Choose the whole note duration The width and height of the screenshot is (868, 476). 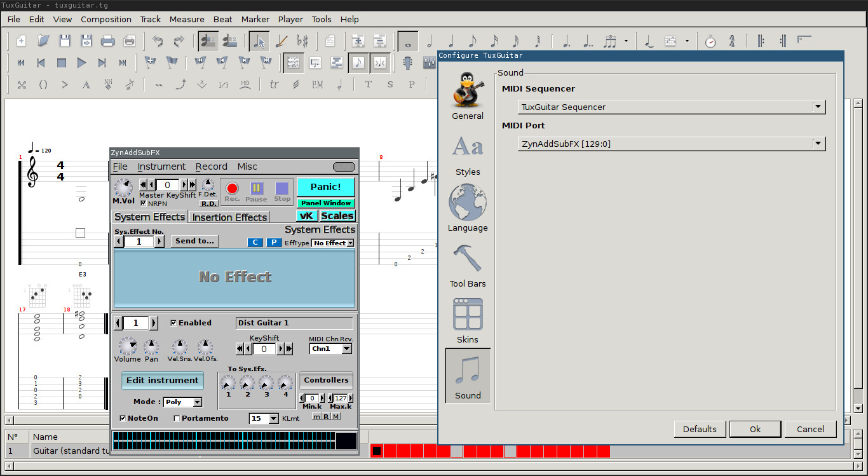(408, 41)
